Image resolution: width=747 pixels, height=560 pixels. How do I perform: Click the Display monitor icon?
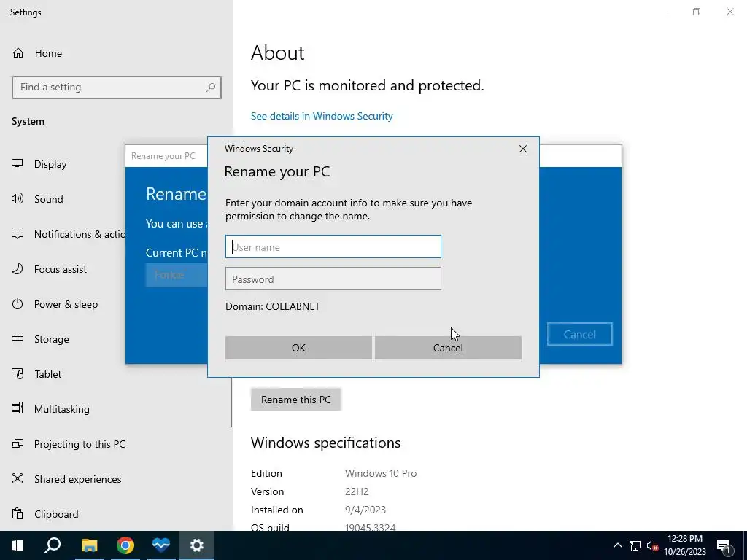point(18,164)
